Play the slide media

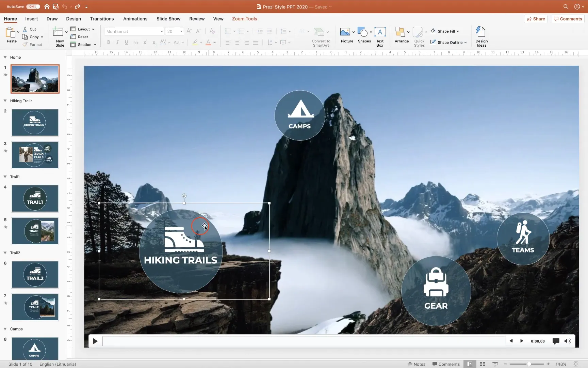pos(95,341)
